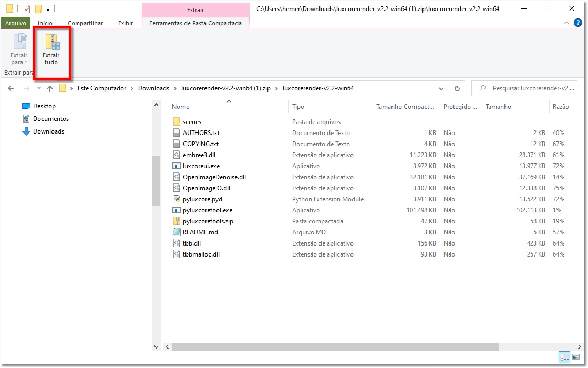This screenshot has width=588, height=368.
Task: Go back with the left arrow
Action: [11, 88]
